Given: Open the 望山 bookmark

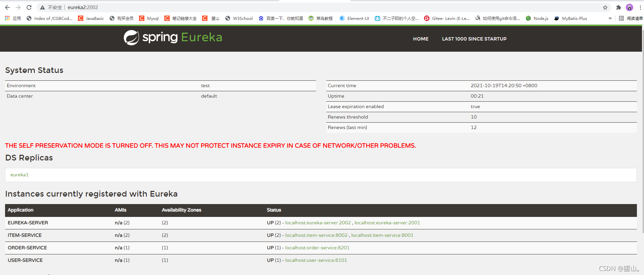Looking at the screenshot, I should point(211,18).
